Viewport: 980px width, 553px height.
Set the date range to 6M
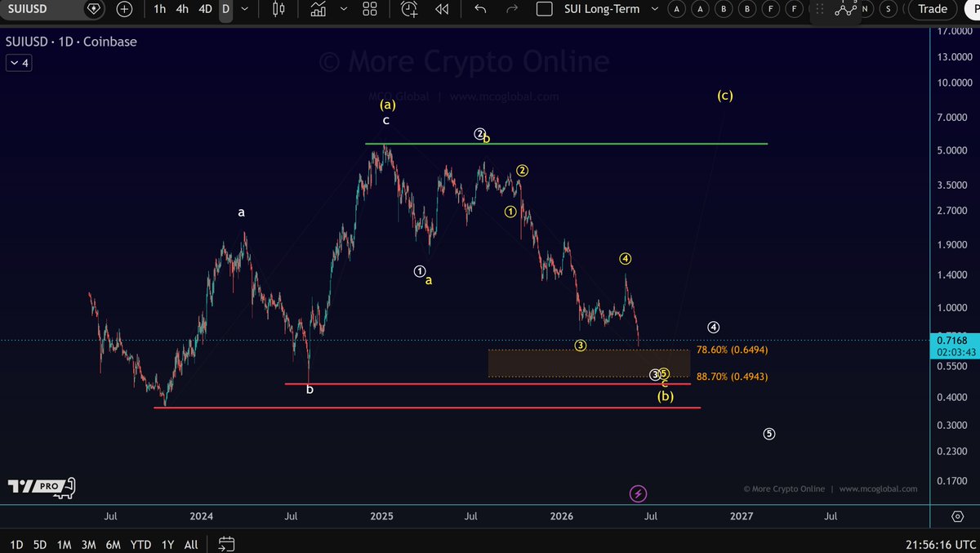(x=114, y=544)
